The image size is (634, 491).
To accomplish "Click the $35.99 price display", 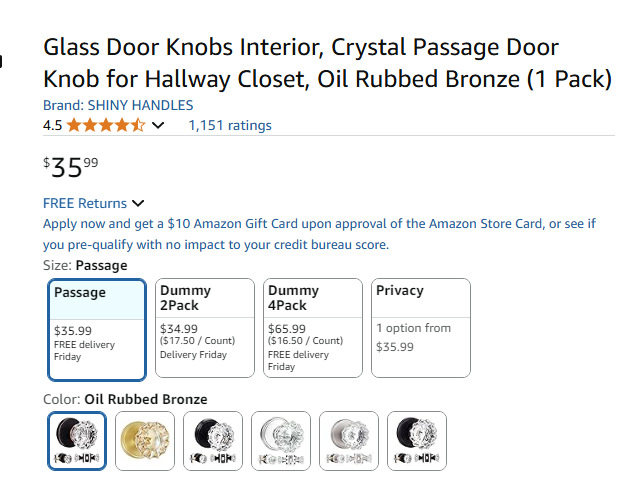I will [x=71, y=166].
